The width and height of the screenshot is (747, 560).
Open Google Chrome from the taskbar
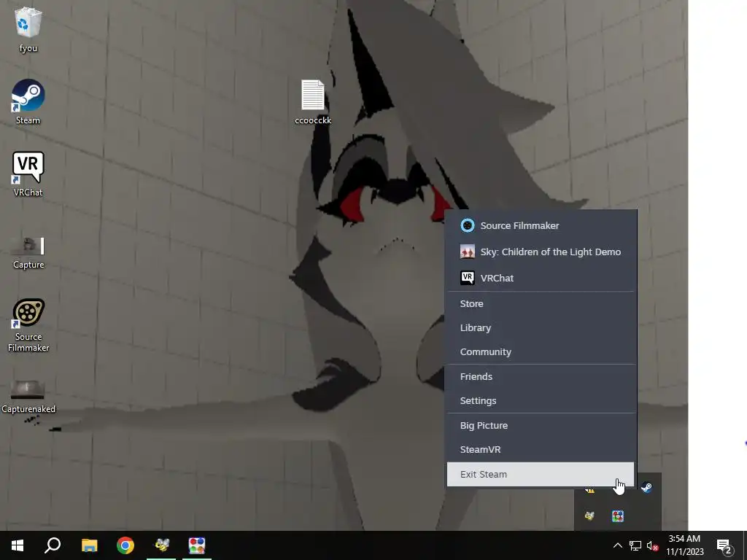[125, 545]
